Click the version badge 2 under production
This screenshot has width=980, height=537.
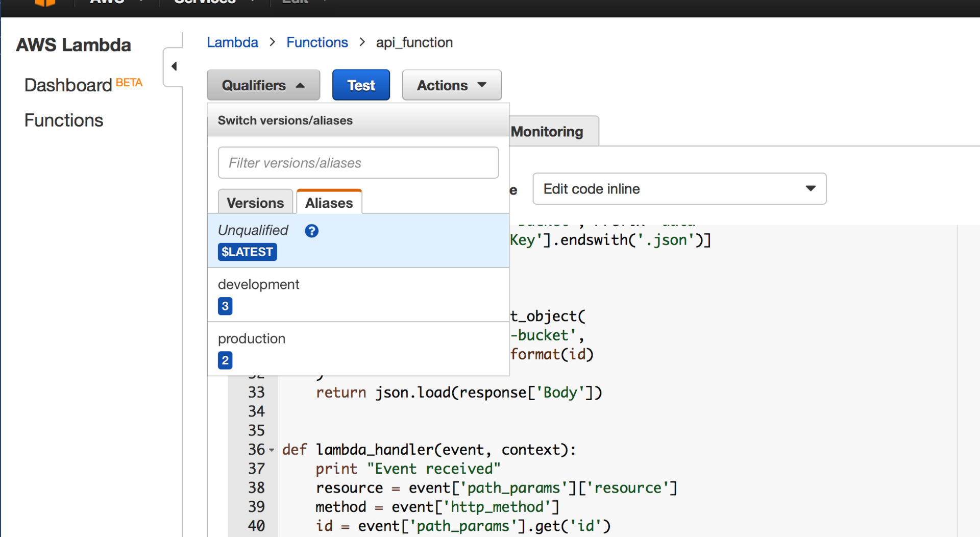[x=225, y=360]
